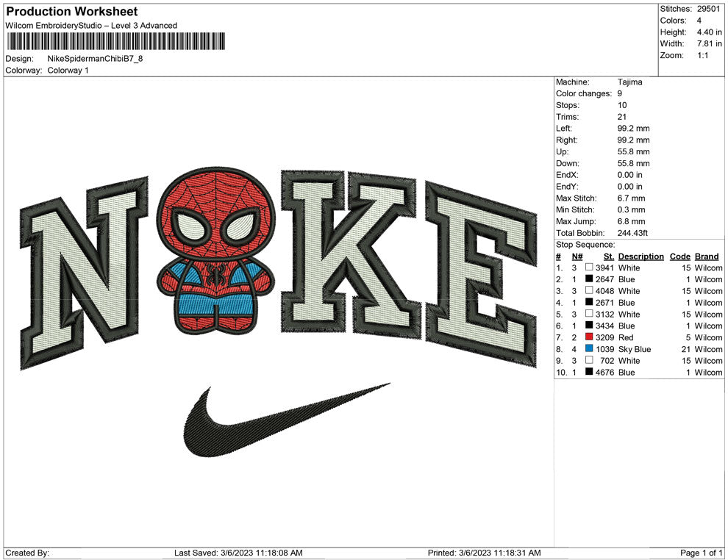This screenshot has height=560, width=728.
Task: Click the 'Last Saved: 3/6/2023 11:18:08 AM' footer
Action: pyautogui.click(x=238, y=553)
